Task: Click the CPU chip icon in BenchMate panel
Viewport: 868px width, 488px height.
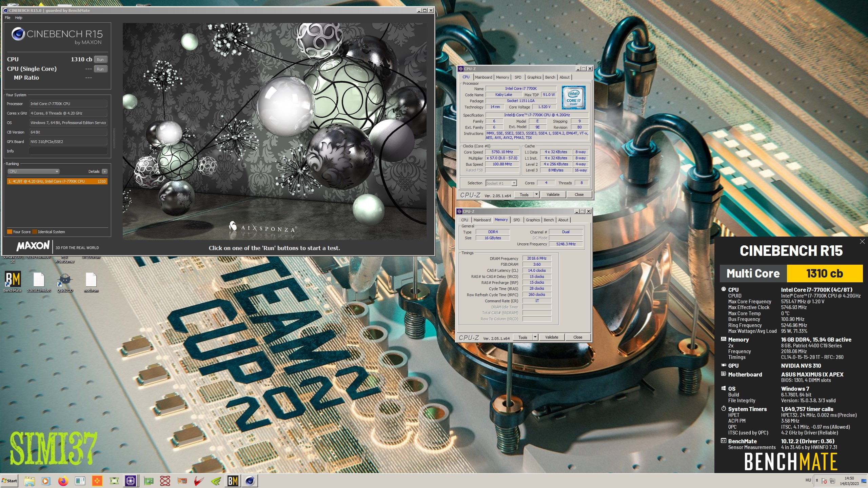Action: click(723, 289)
